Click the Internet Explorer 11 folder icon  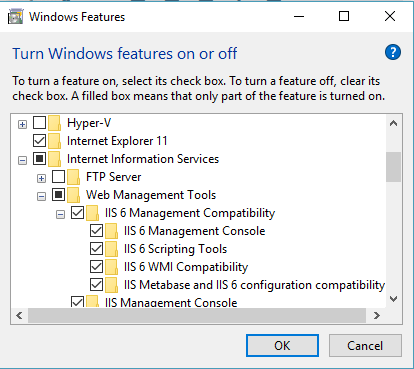pos(55,141)
